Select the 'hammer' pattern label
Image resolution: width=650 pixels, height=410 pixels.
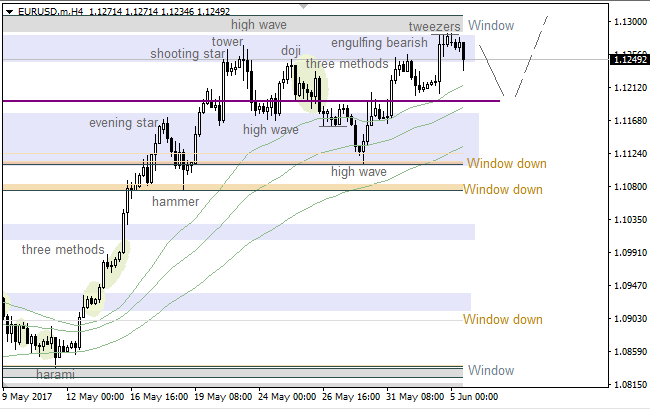(175, 201)
